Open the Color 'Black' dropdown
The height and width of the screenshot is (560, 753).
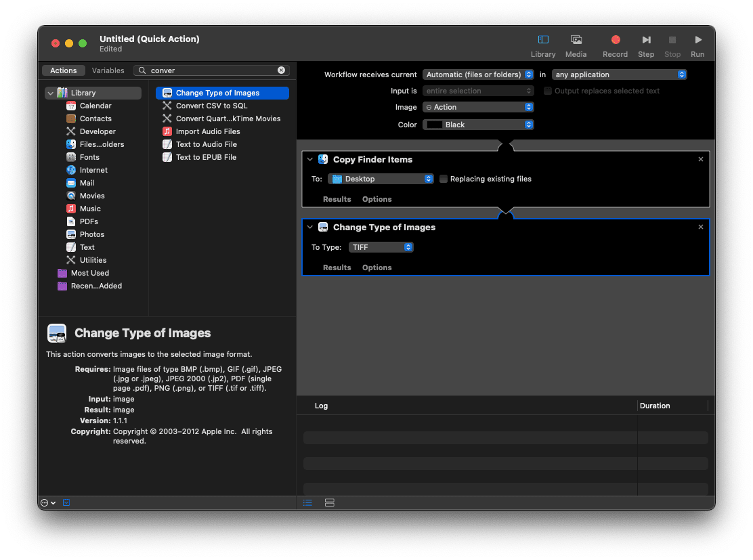[478, 125]
